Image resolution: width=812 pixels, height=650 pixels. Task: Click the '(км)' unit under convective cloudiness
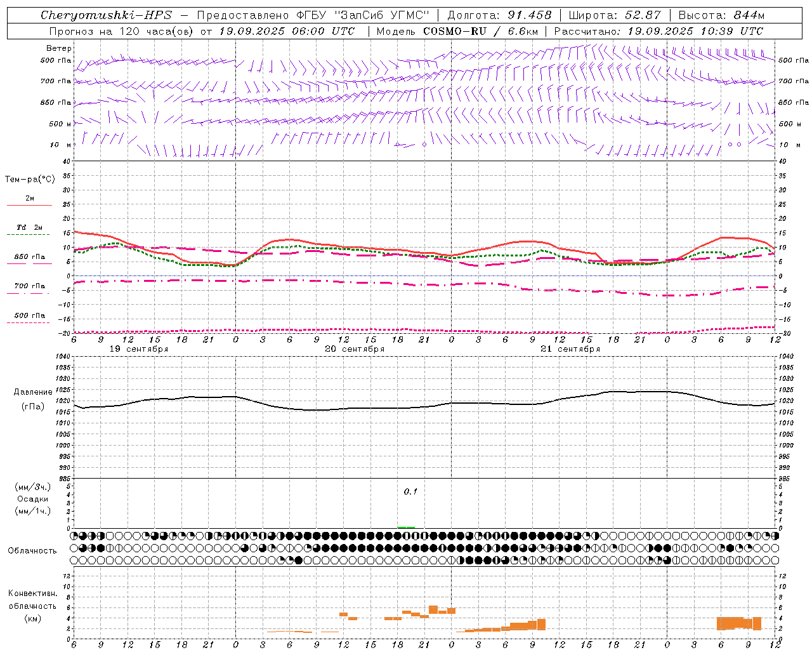pos(32,618)
